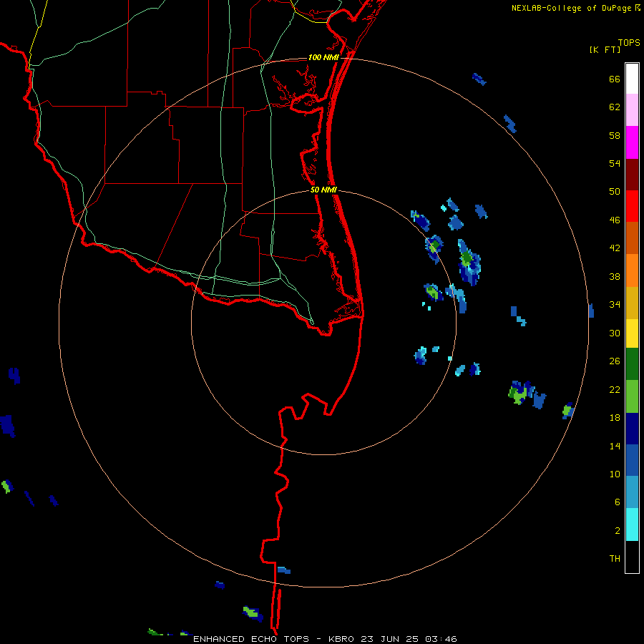Click the 46 legend value
Image resolution: width=644 pixels, height=644 pixels.
(x=615, y=220)
